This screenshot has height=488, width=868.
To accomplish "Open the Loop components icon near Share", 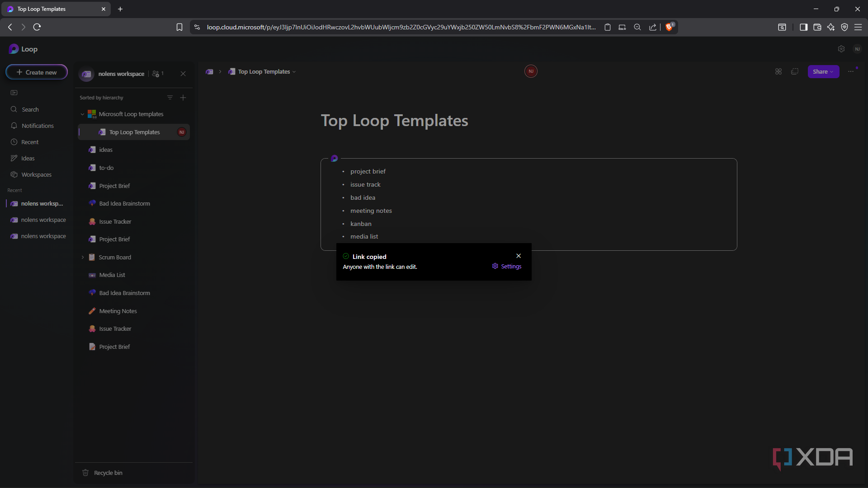I will pyautogui.click(x=778, y=71).
